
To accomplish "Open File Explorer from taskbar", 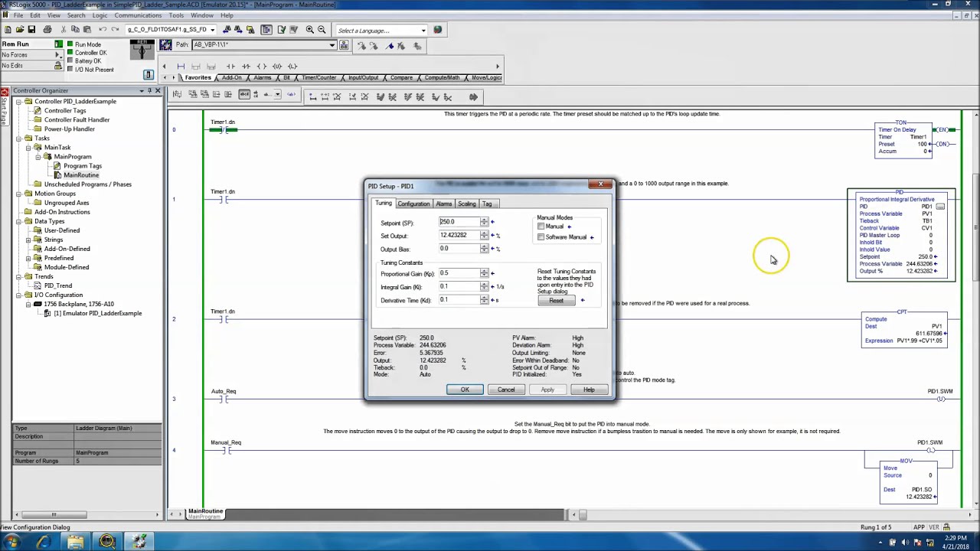I will [x=75, y=542].
